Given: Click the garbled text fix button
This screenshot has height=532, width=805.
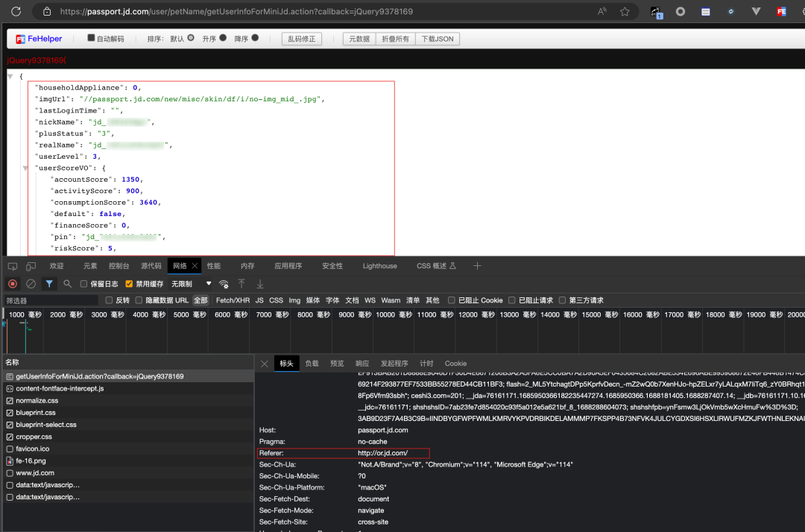Looking at the screenshot, I should [x=302, y=39].
